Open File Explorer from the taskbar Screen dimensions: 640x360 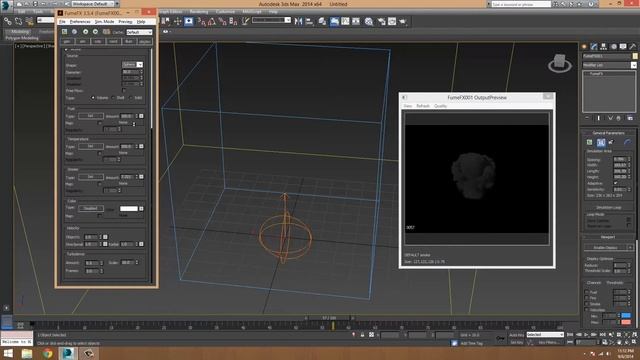27,353
